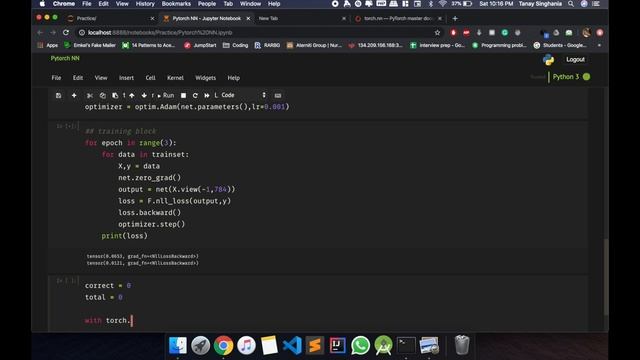This screenshot has width=640, height=360.
Task: Run the current cell
Action: (166, 96)
